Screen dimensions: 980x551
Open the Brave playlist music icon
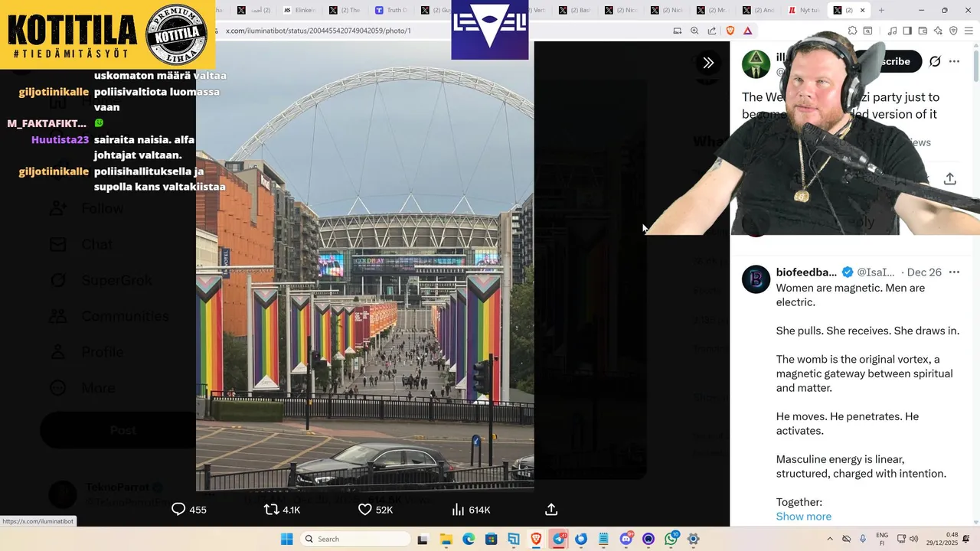coord(892,31)
